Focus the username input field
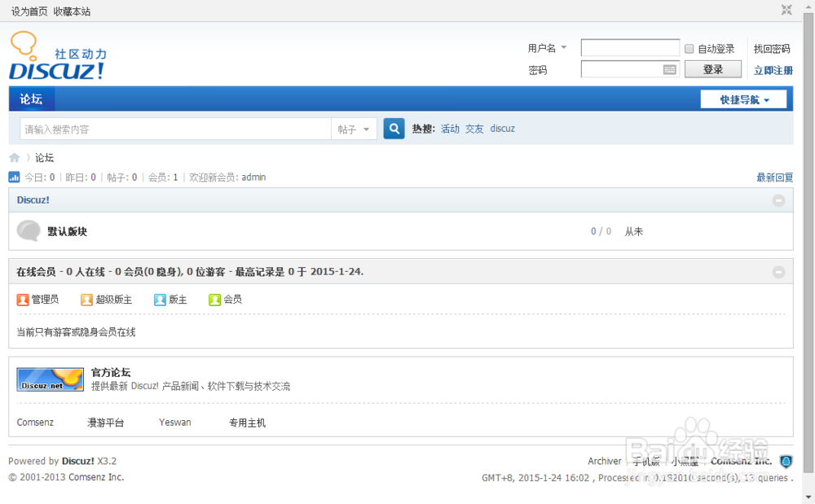 630,48
